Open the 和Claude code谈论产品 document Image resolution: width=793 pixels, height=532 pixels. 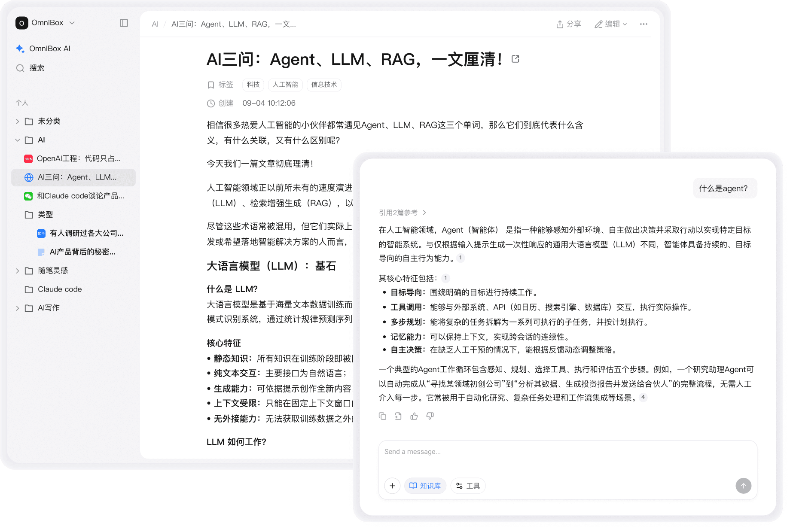pos(73,196)
